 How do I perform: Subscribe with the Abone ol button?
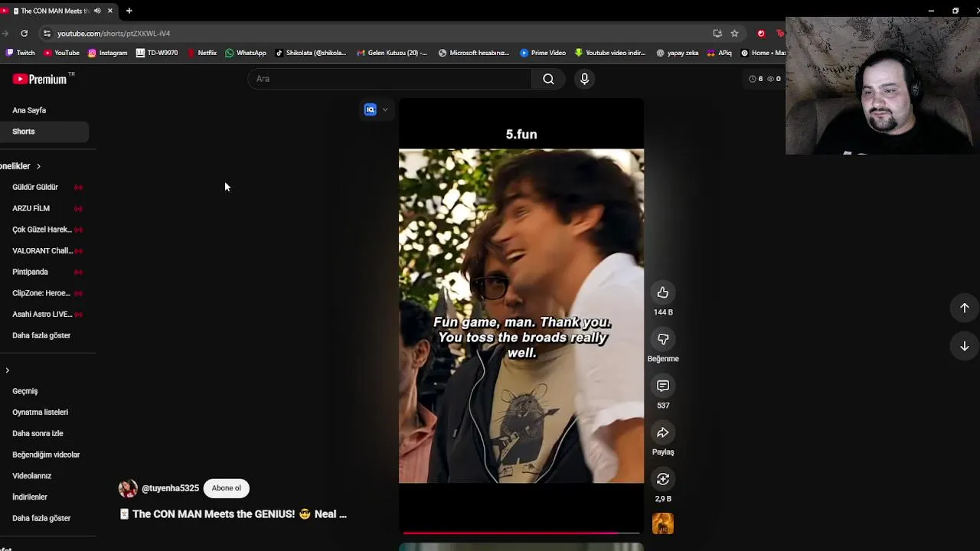point(226,488)
